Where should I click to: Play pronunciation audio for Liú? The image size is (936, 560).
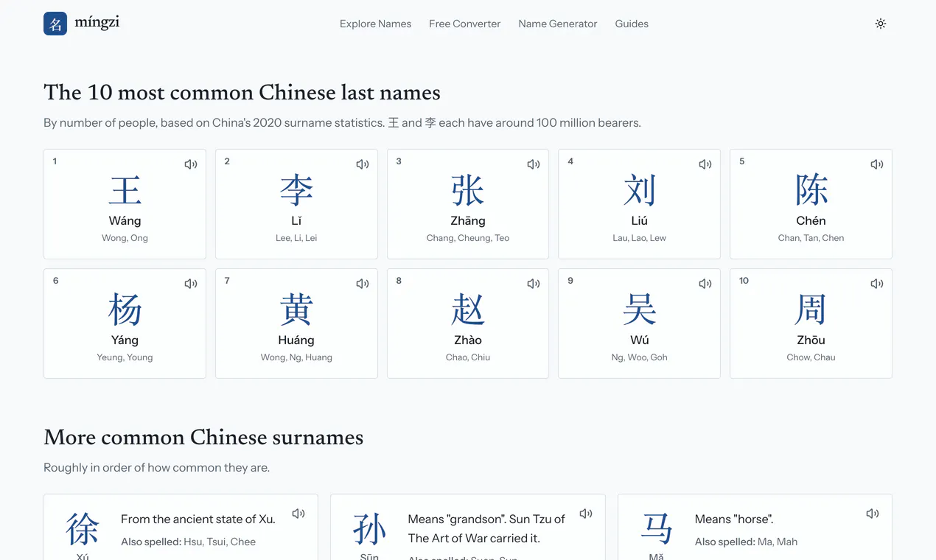tap(705, 164)
